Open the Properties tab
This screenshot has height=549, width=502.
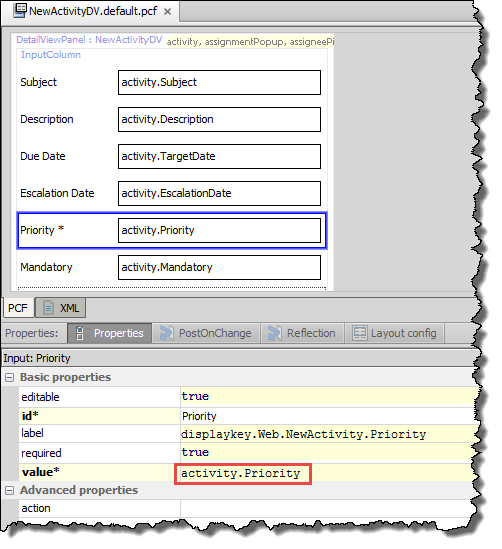tap(110, 333)
